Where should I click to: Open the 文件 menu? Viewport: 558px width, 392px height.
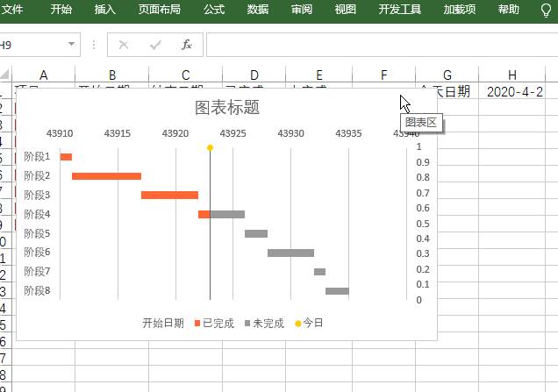pos(12,11)
